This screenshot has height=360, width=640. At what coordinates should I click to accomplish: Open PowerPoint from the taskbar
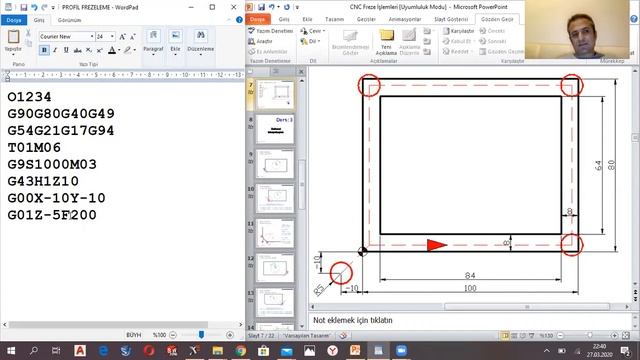355,351
